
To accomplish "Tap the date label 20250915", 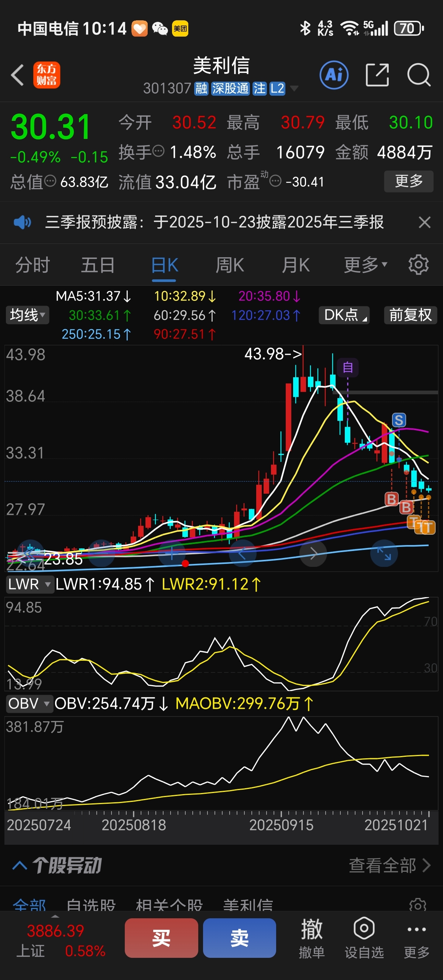I will (281, 825).
